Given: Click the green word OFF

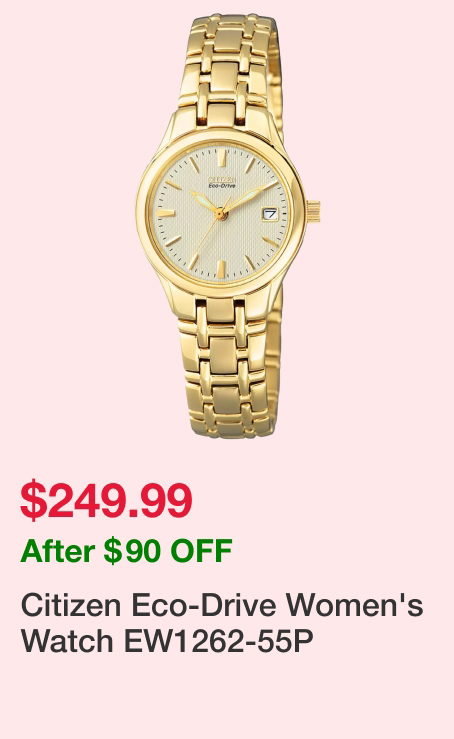Looking at the screenshot, I should click(x=202, y=550).
